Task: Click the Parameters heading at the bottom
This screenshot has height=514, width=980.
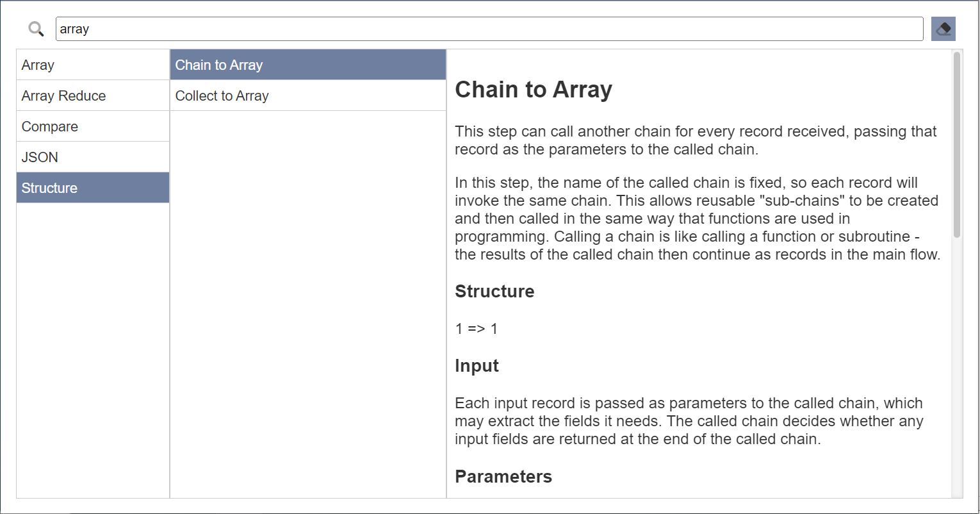Action: tap(503, 477)
